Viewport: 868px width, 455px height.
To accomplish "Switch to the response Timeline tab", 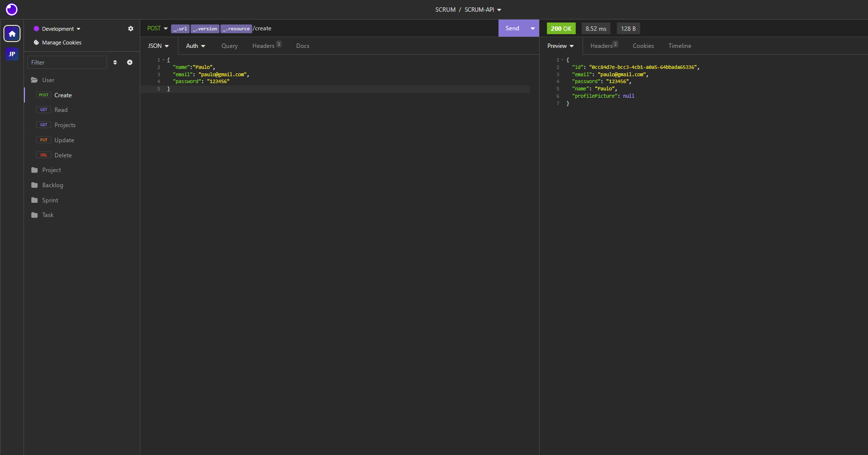I will coord(680,46).
